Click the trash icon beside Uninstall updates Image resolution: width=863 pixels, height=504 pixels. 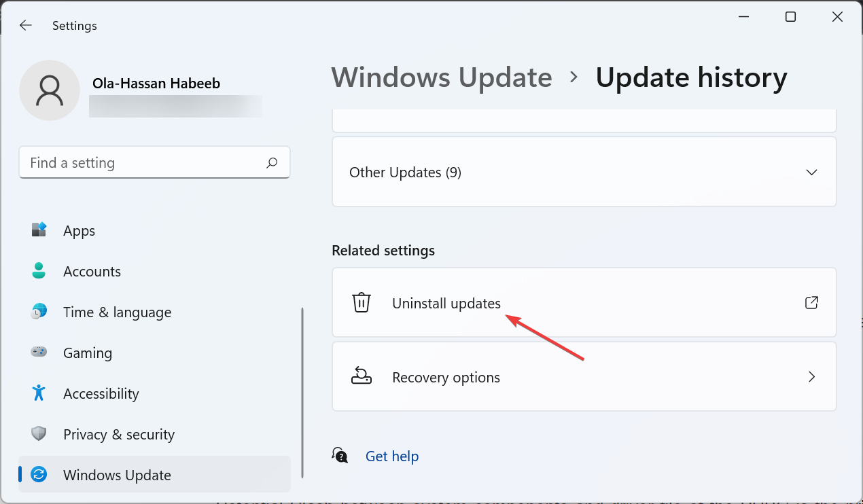pos(361,302)
